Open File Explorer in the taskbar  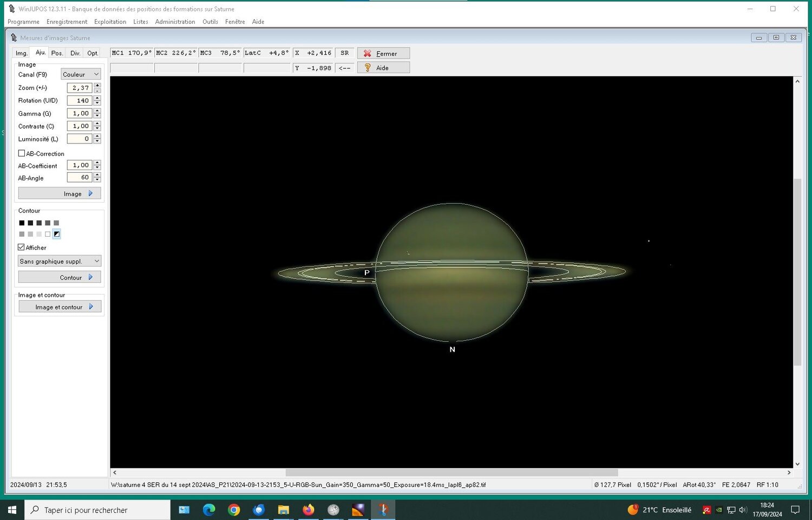tap(283, 510)
